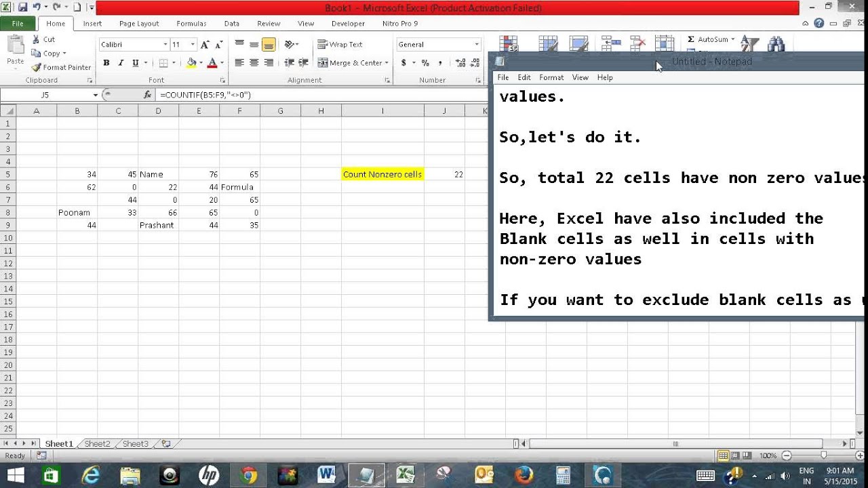This screenshot has width=868, height=488.
Task: Click the zoom slider in status bar
Action: [823, 455]
